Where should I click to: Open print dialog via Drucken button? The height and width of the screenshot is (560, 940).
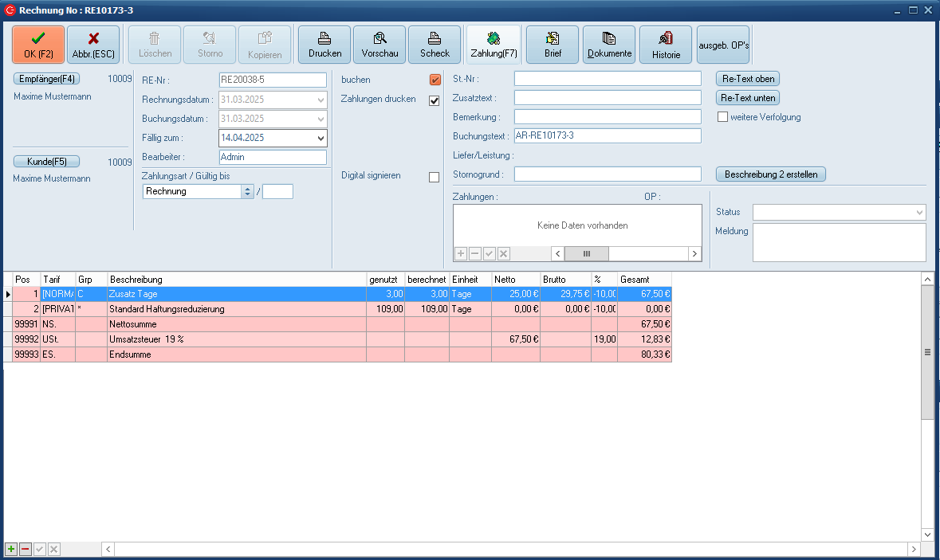click(324, 45)
